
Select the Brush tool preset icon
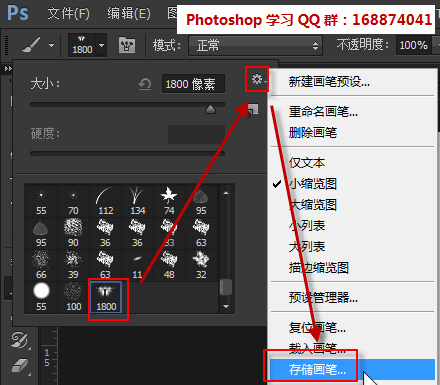click(31, 45)
